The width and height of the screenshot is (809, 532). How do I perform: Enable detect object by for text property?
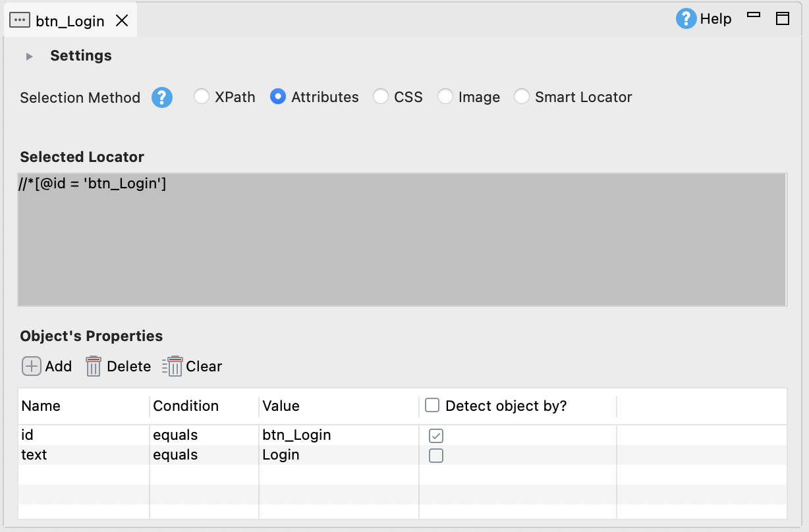pyautogui.click(x=436, y=455)
